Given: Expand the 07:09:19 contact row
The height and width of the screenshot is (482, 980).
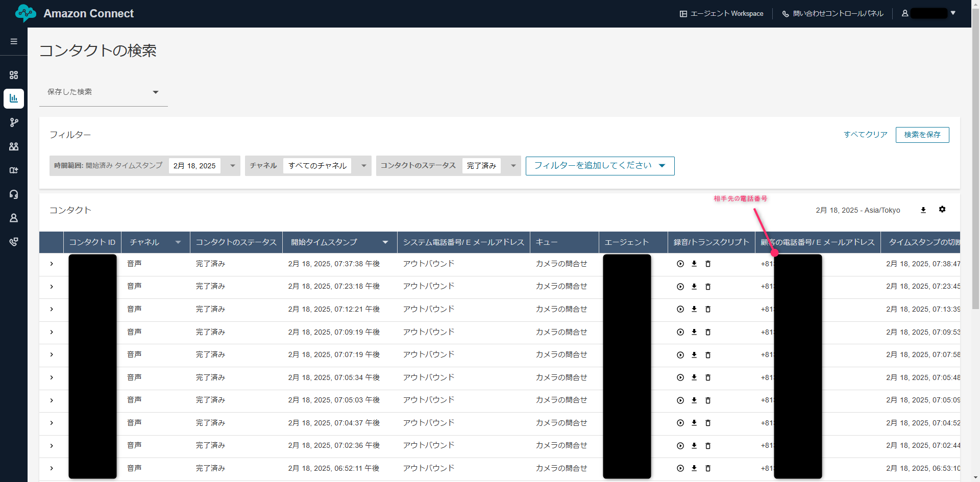Looking at the screenshot, I should click(x=52, y=332).
